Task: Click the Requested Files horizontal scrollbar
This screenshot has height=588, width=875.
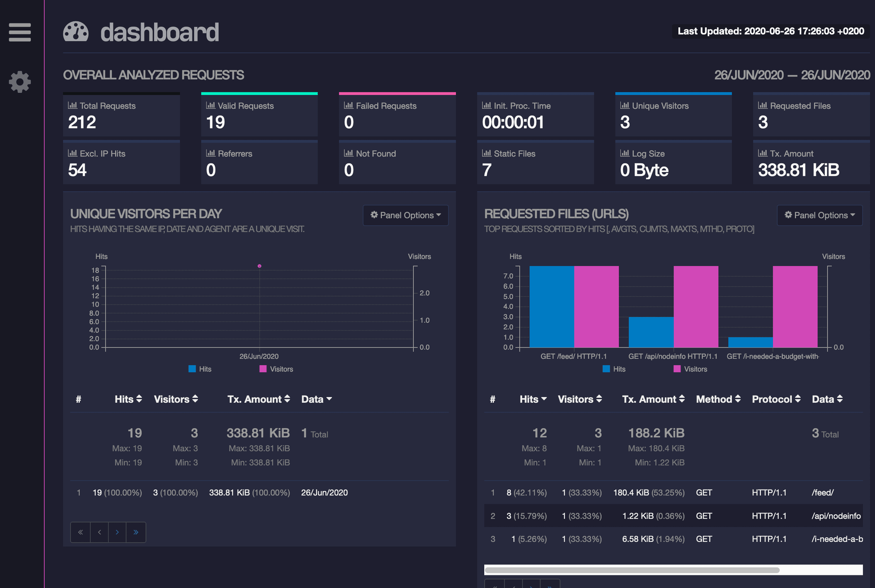Action: coord(632,570)
